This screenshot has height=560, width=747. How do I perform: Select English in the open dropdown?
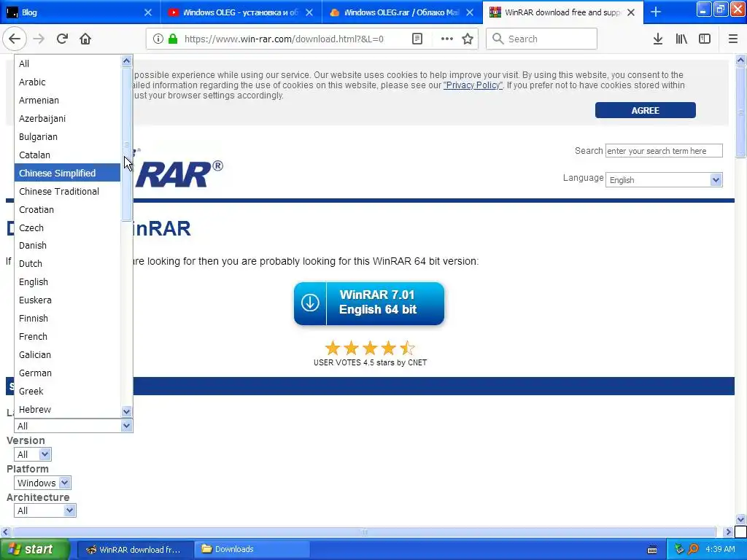tap(67, 282)
